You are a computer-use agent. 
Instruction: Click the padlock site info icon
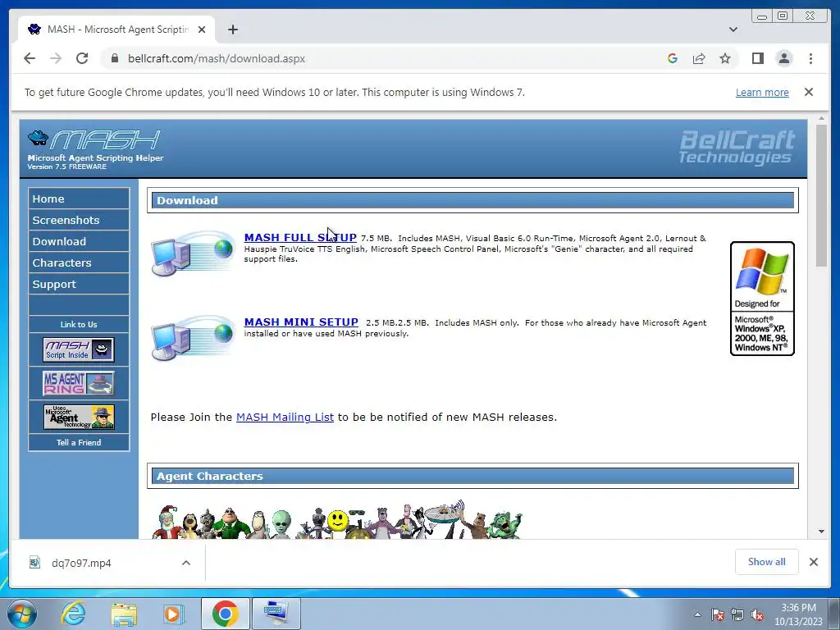click(114, 58)
